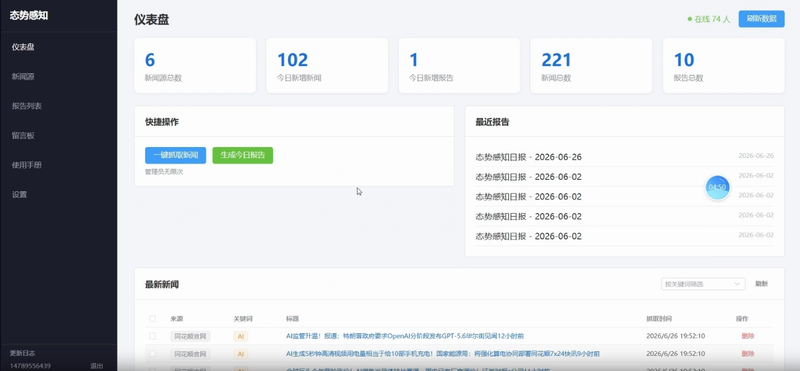
Task: Click the 今日新增报告 stat card
Action: click(x=459, y=65)
